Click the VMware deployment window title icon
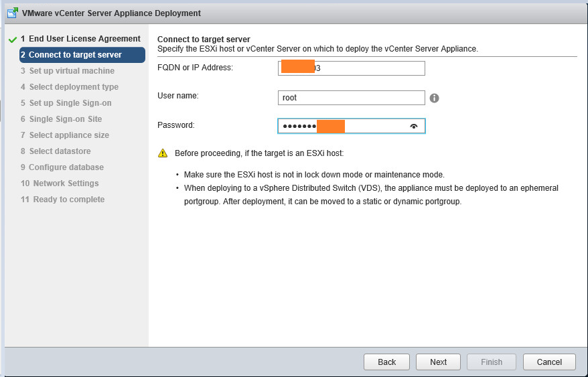588x377 pixels. tap(12, 13)
